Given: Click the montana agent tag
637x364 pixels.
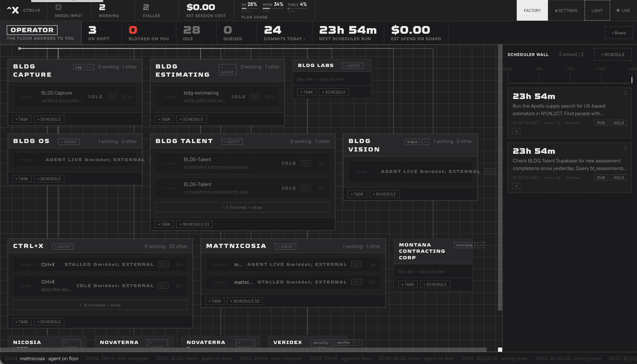Looking at the screenshot, I should pyautogui.click(x=464, y=245).
